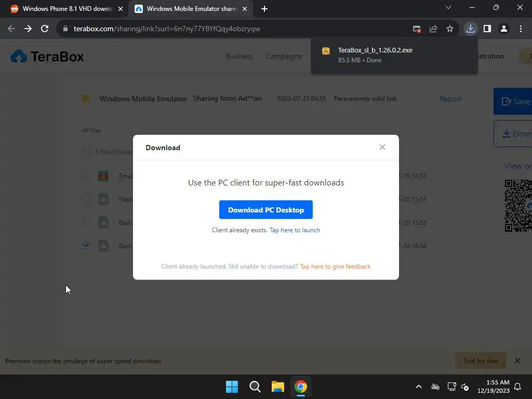Click the Download PC Desktop button
Screen dimensions: 532x399
[265, 210]
